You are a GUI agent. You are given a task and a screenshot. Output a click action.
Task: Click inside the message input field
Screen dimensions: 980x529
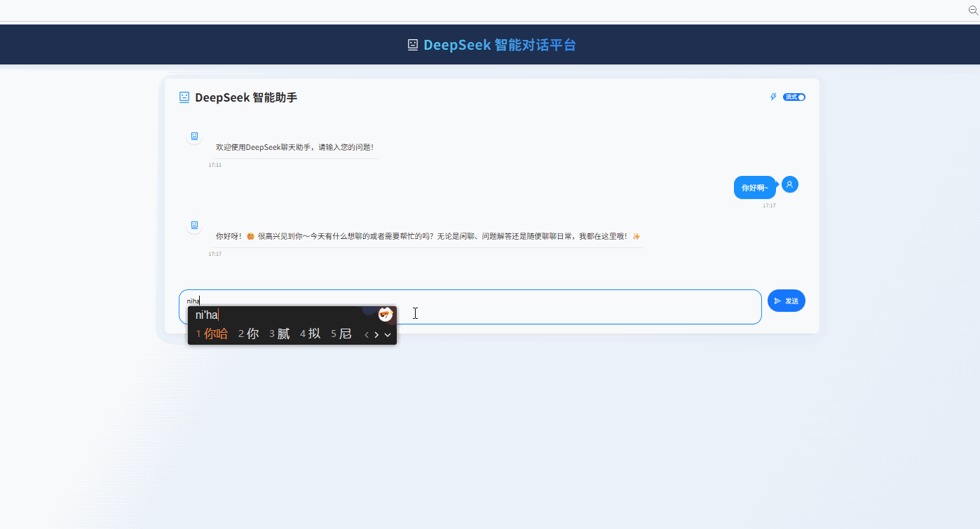coord(470,307)
